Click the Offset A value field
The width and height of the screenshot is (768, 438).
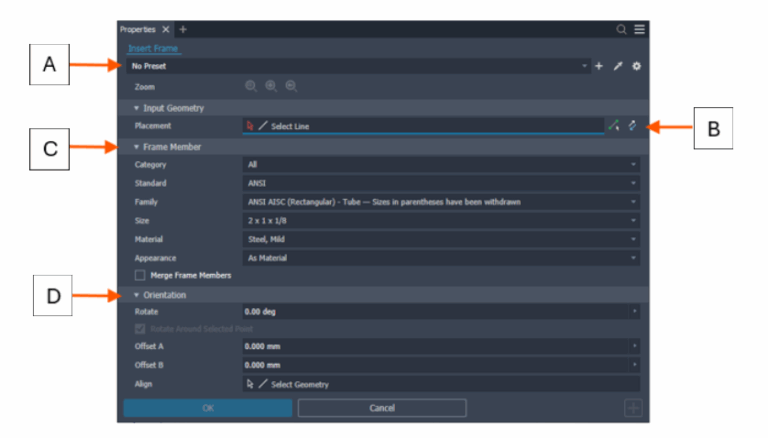click(x=435, y=346)
